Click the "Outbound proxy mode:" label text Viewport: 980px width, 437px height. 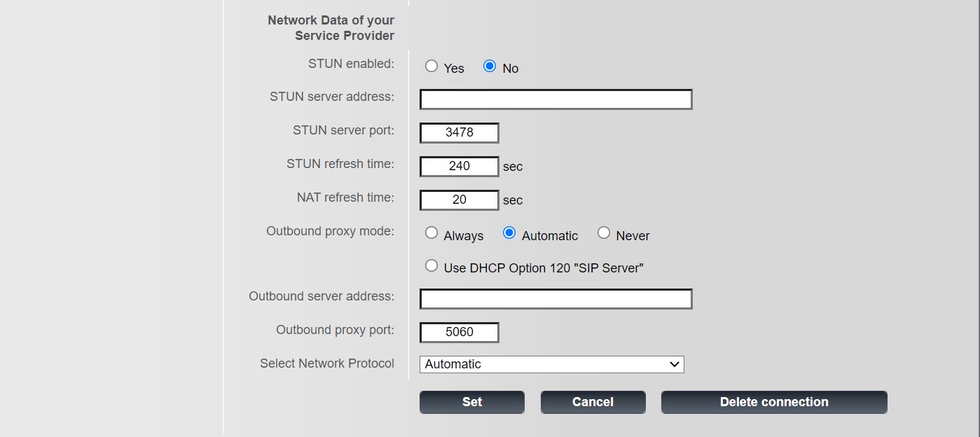point(330,231)
